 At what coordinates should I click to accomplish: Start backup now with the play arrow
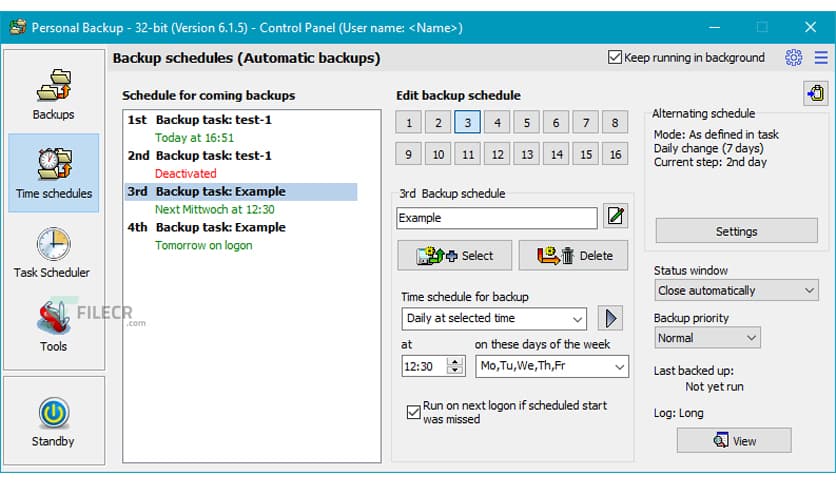tap(610, 319)
